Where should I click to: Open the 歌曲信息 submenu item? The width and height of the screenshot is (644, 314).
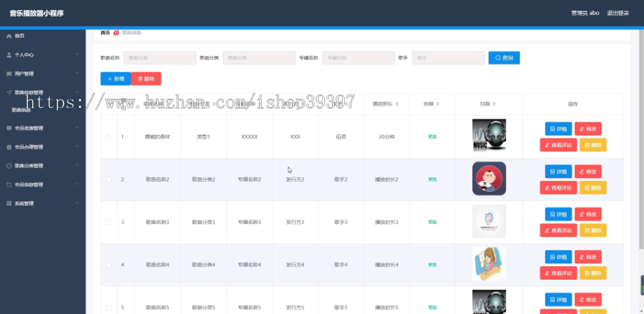click(x=21, y=110)
